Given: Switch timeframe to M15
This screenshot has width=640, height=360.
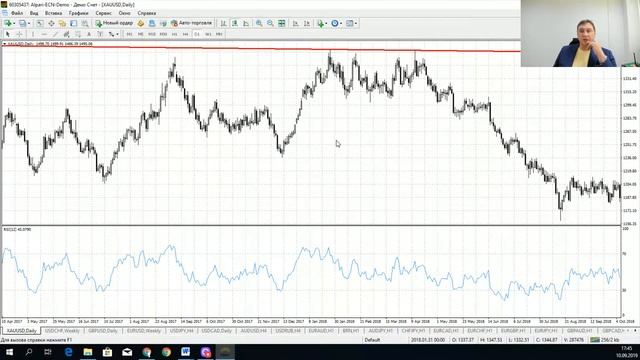Looking at the screenshot, I should 152,34.
